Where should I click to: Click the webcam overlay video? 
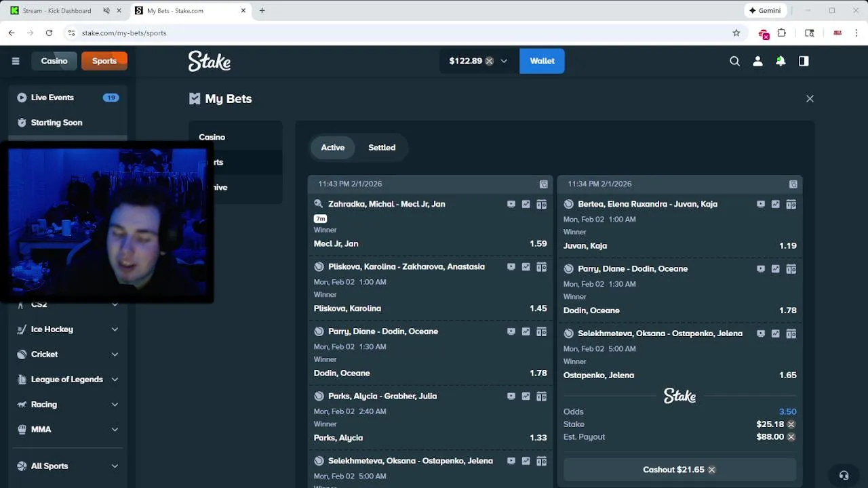coord(107,224)
